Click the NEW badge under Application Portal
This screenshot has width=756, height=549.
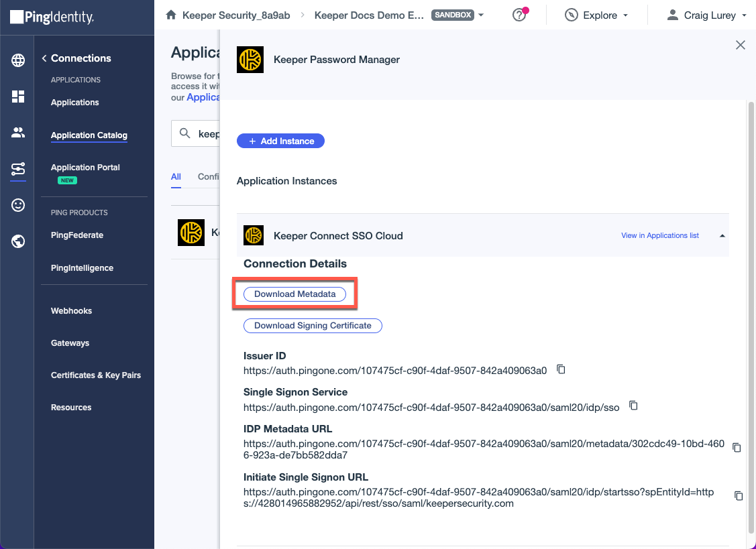(68, 181)
